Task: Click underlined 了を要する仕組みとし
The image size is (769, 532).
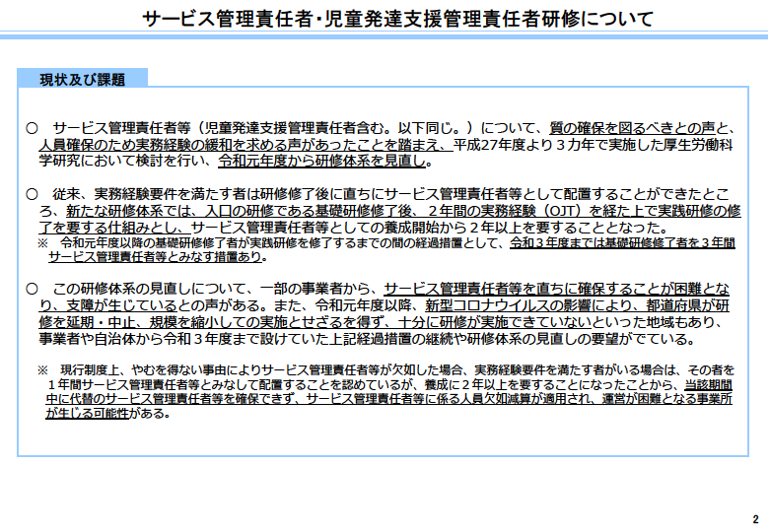Action: tap(107, 228)
